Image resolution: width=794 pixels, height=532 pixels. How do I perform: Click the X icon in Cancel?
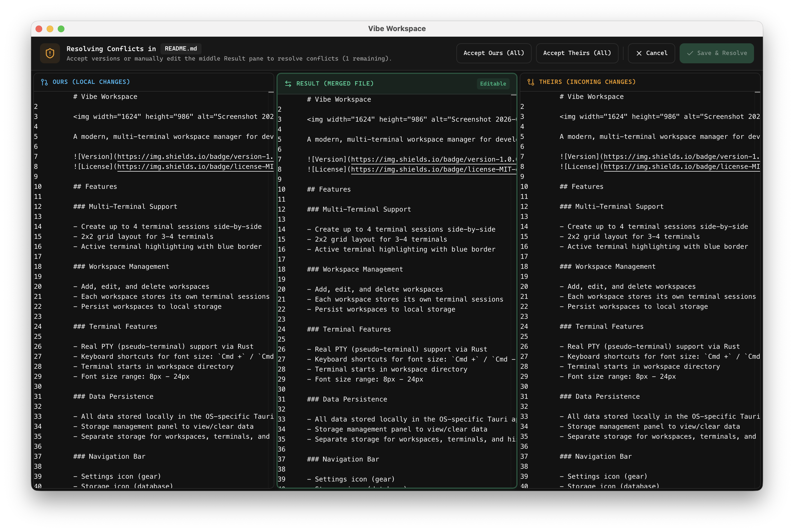(x=639, y=53)
